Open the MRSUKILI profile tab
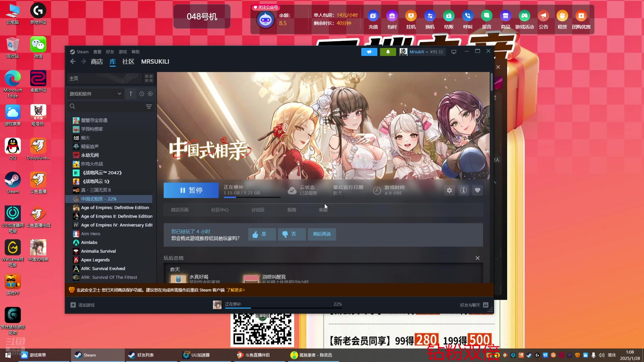The image size is (644, 362). point(155,62)
